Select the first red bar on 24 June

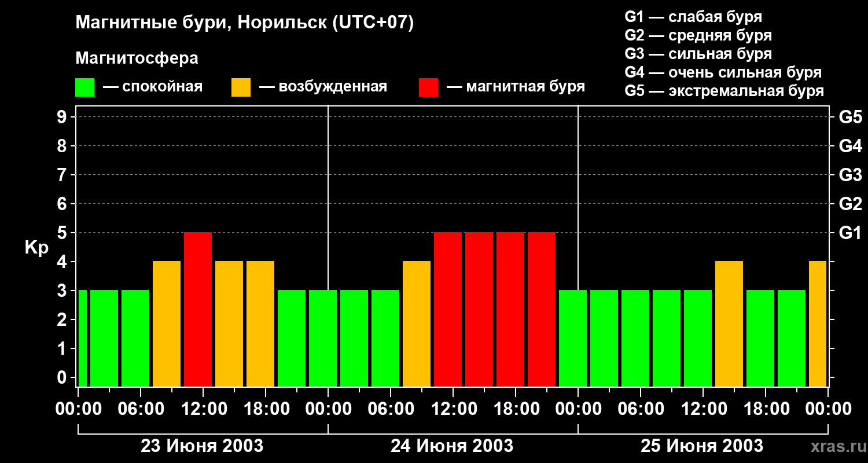pos(448,309)
